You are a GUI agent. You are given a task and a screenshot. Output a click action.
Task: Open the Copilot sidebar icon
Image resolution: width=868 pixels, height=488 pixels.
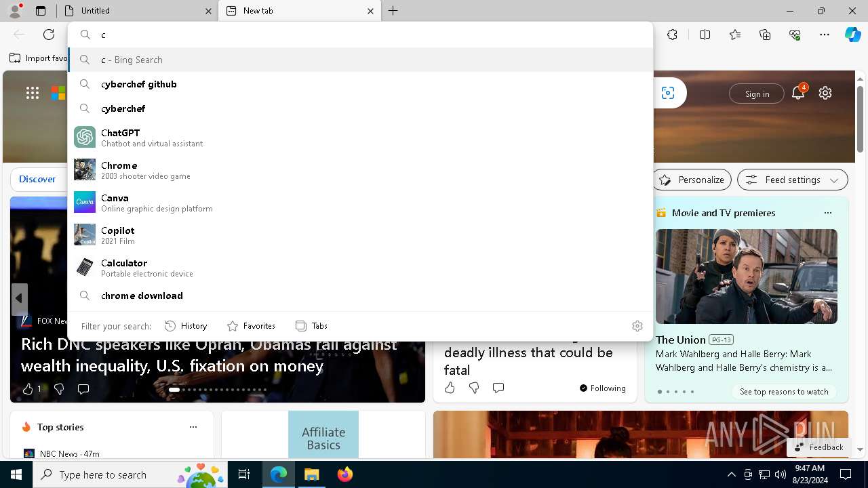[852, 35]
